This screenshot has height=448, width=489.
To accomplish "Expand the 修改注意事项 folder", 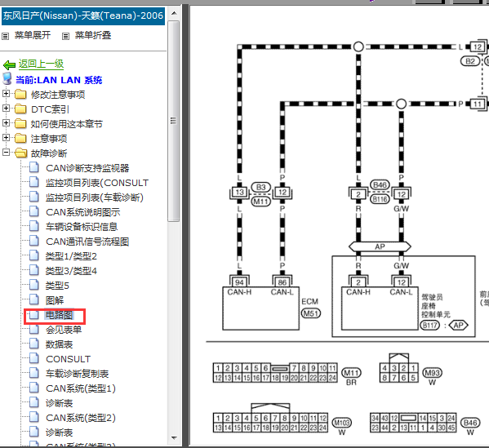I will click(6, 93).
